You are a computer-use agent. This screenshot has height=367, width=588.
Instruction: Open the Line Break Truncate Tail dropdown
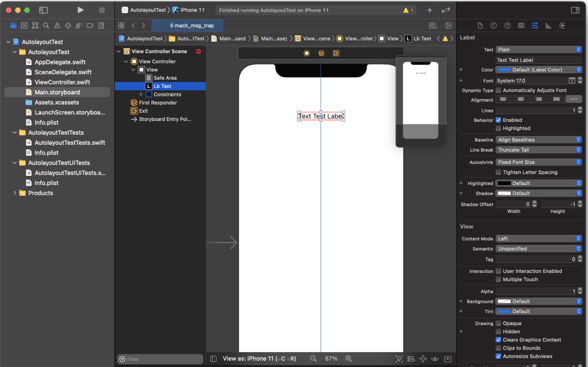(x=539, y=150)
